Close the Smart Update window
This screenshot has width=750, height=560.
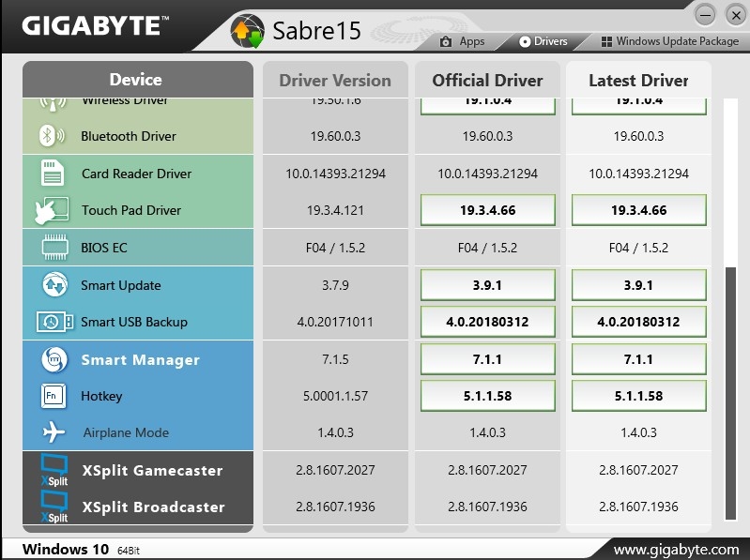pos(736,15)
